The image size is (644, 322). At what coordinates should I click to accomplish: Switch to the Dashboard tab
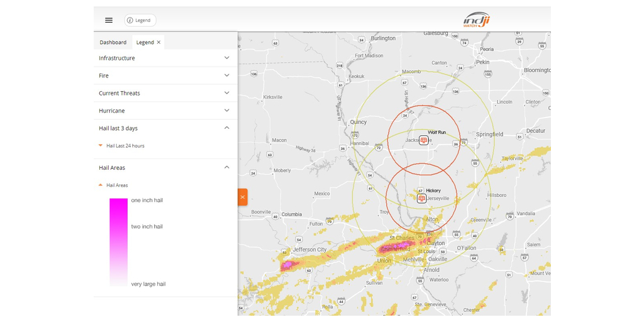tap(113, 42)
